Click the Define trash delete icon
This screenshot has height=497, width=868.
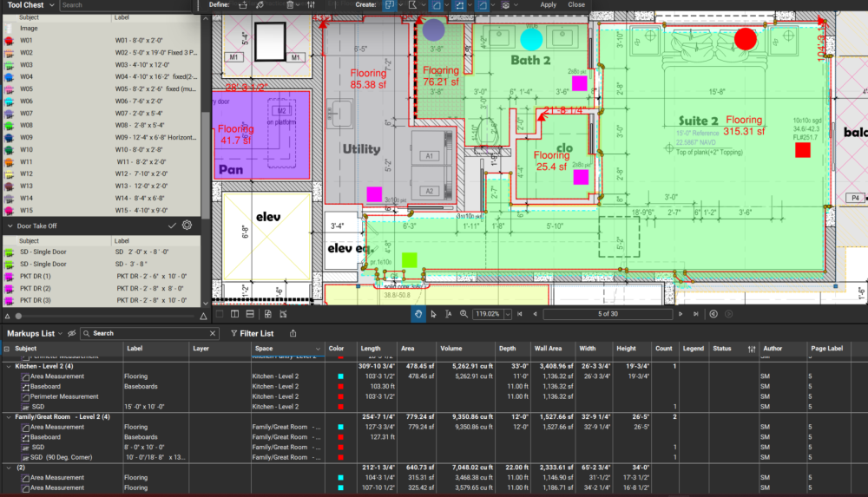[x=290, y=5]
